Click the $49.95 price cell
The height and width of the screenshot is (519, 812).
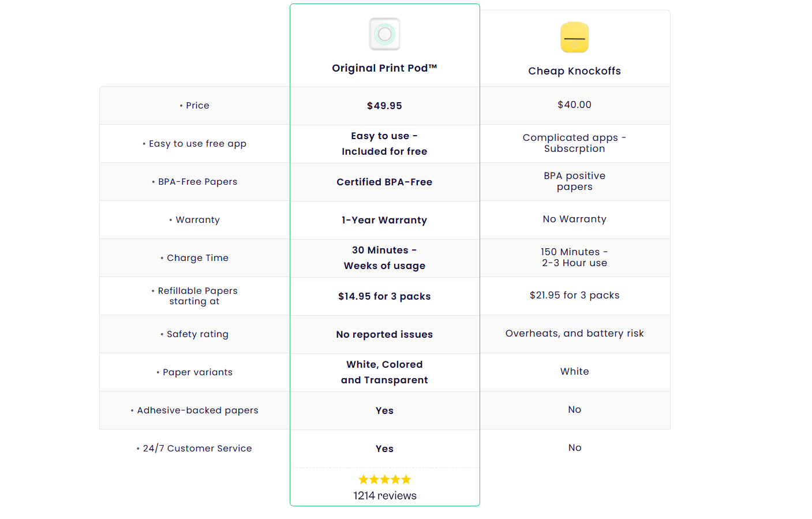point(384,106)
